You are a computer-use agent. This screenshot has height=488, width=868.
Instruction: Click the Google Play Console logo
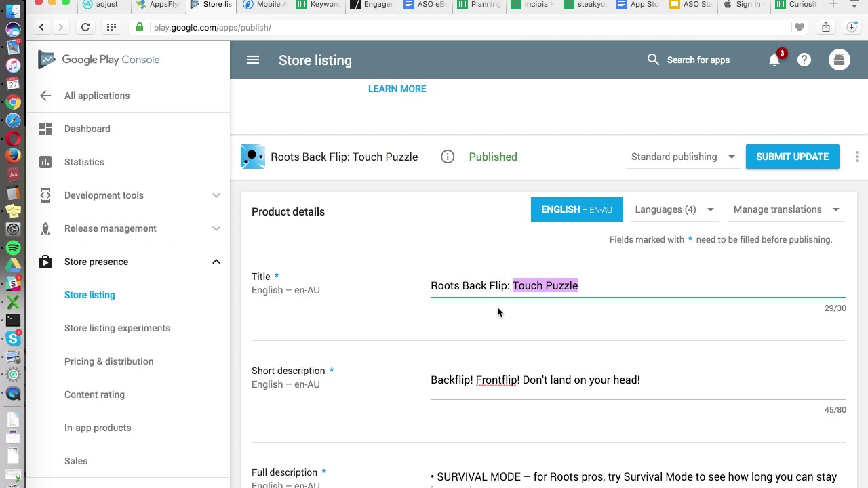[x=99, y=60]
